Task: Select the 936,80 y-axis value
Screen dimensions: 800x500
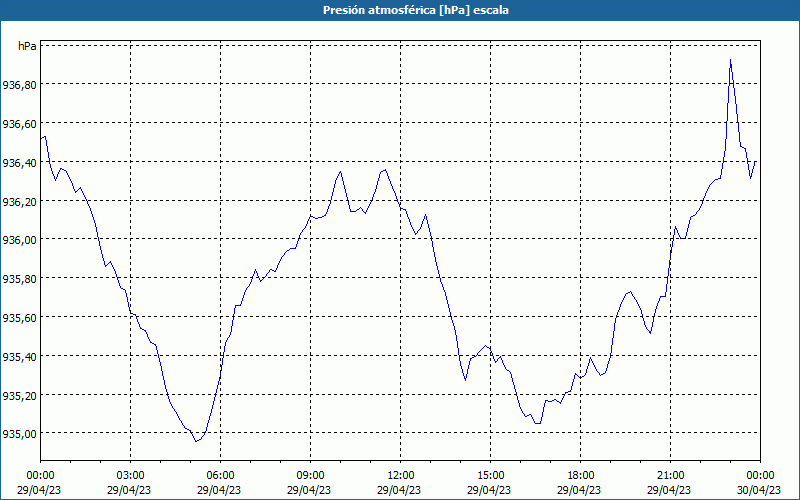Action: click(19, 86)
